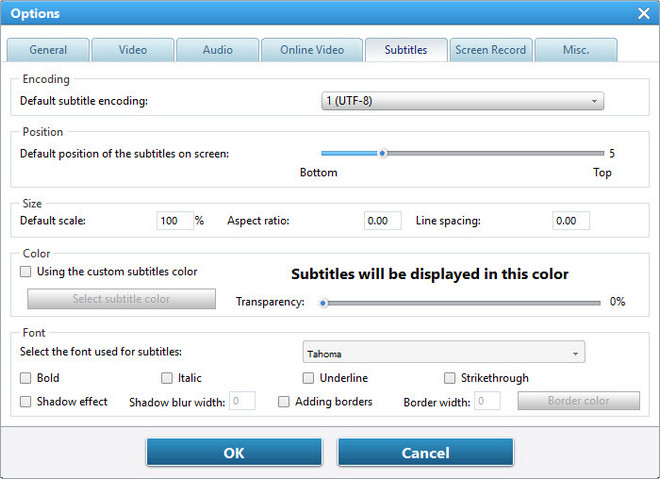Open the subtitle font Tahoma dropdown
Screen dimensions: 660x479
(443, 353)
